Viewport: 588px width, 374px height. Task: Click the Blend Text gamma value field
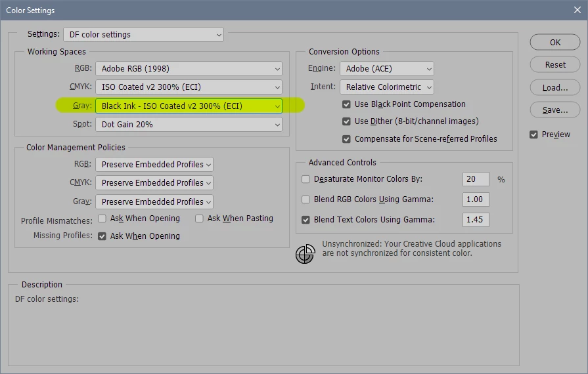476,220
